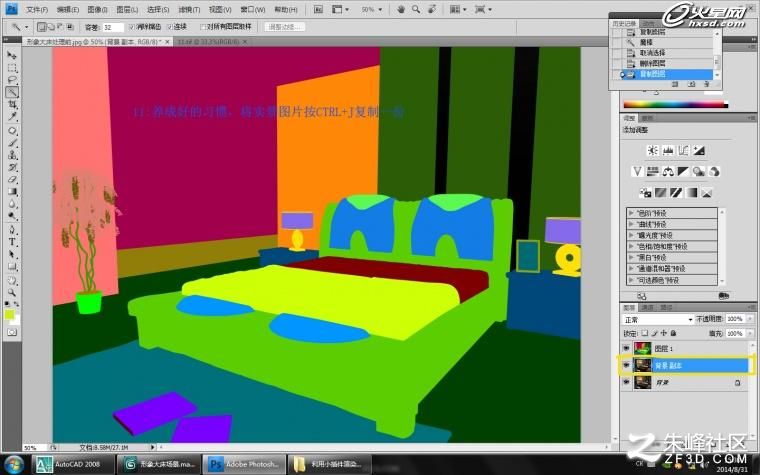The height and width of the screenshot is (475, 760).
Task: Select the Horizontal Type tool
Action: tap(12, 242)
